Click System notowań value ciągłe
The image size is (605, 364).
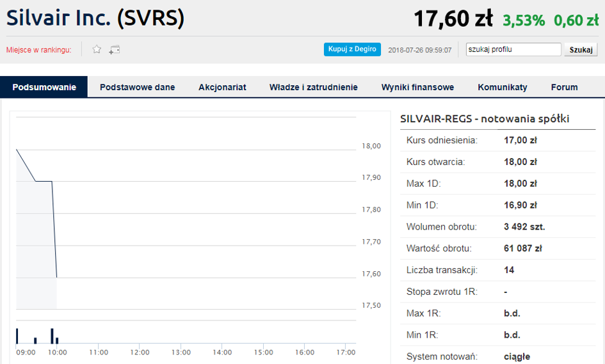517,357
